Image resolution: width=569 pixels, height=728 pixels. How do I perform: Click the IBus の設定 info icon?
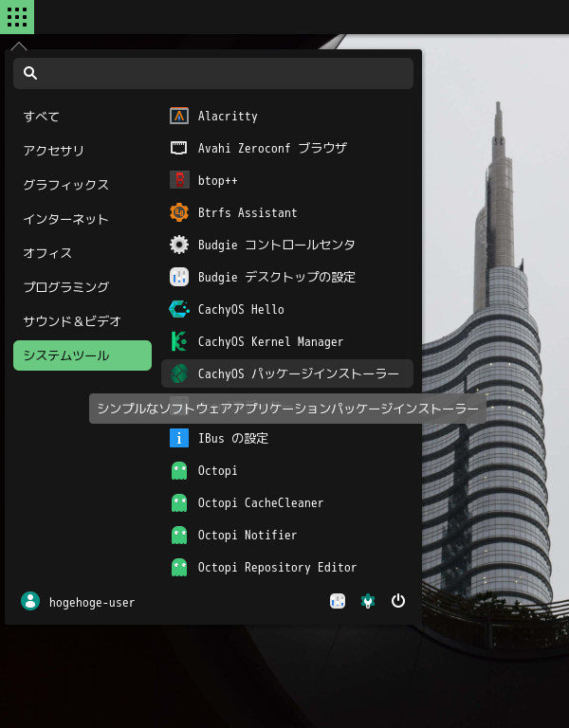179,438
